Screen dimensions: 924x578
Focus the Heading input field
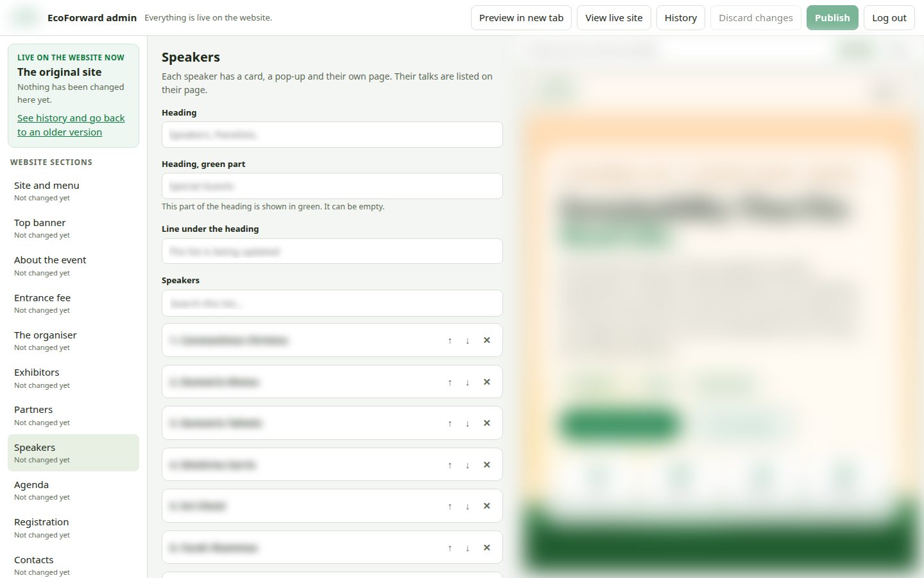pyautogui.click(x=332, y=135)
